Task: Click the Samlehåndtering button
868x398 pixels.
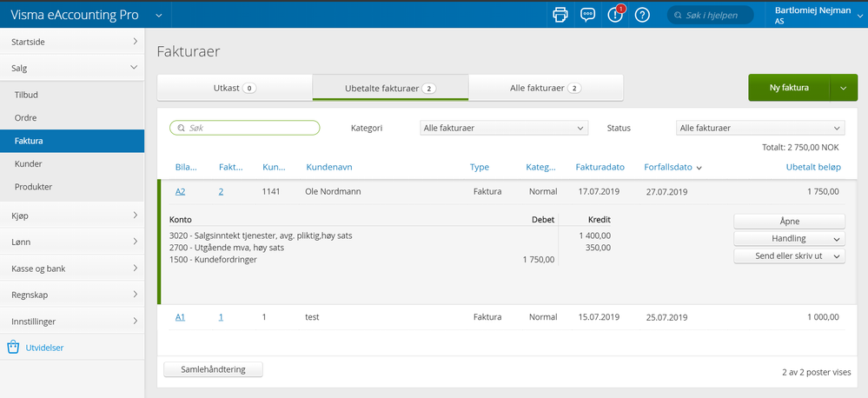Action: [213, 369]
